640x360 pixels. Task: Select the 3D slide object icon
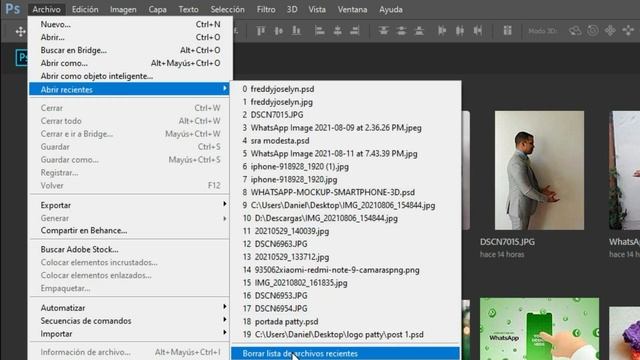click(x=628, y=31)
